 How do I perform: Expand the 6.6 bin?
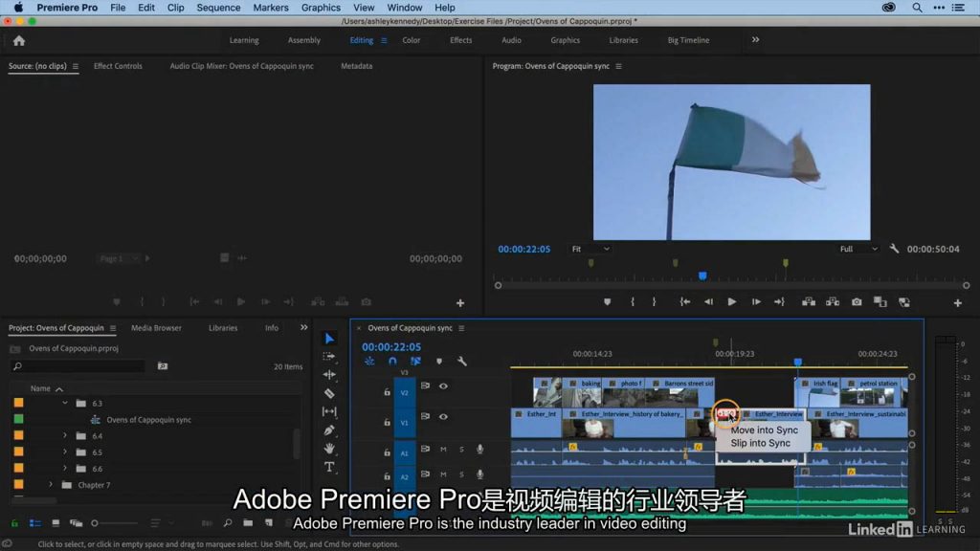(65, 468)
